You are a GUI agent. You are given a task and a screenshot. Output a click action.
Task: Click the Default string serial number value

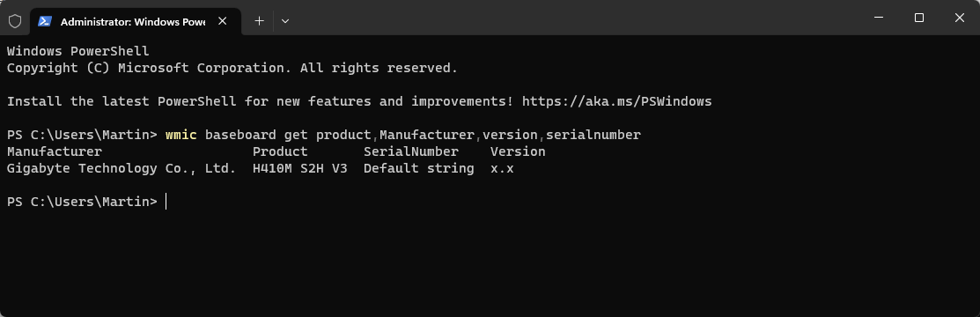pos(419,168)
